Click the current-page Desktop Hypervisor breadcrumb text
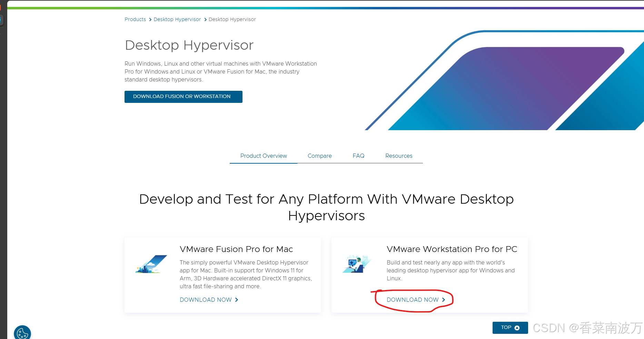This screenshot has height=339, width=644. coord(232,19)
